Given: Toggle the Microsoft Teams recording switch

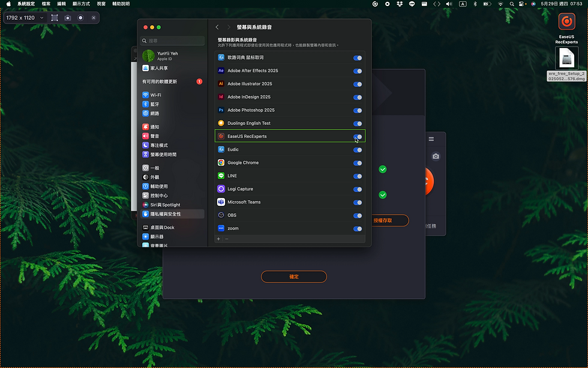Looking at the screenshot, I should [x=358, y=202].
